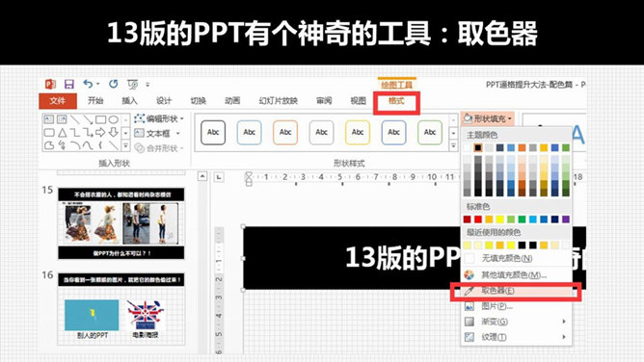
Task: Expand the 形状填充 dropdown arrow
Action: point(510,118)
